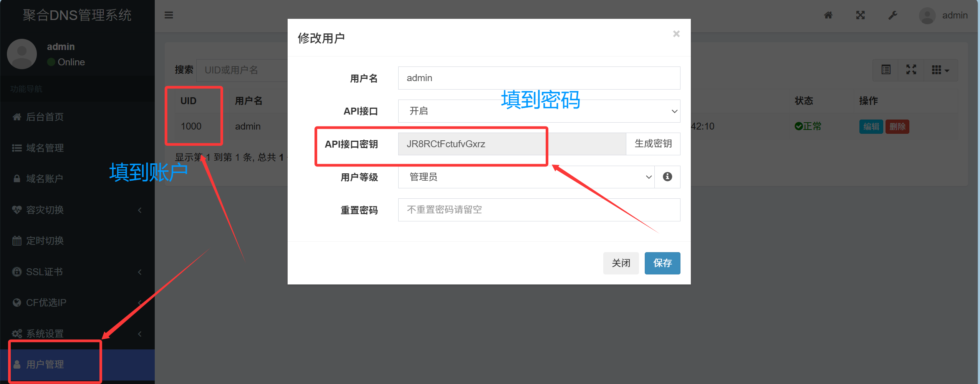Open the table columns grid dropdown
The image size is (980, 384).
coord(940,70)
